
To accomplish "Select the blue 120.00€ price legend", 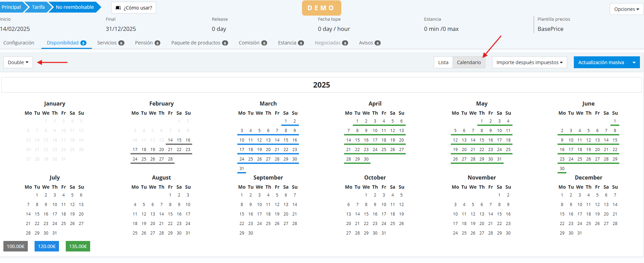I will point(47,246).
